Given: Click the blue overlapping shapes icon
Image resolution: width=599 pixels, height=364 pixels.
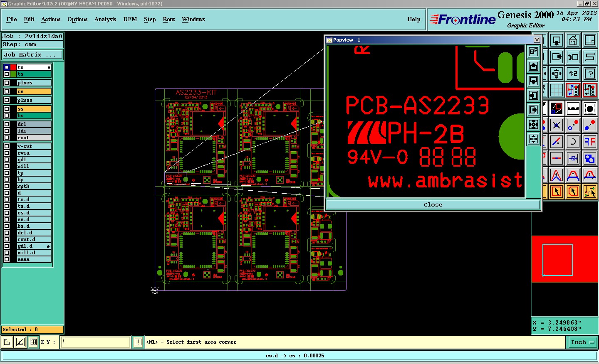Looking at the screenshot, I should click(590, 158).
